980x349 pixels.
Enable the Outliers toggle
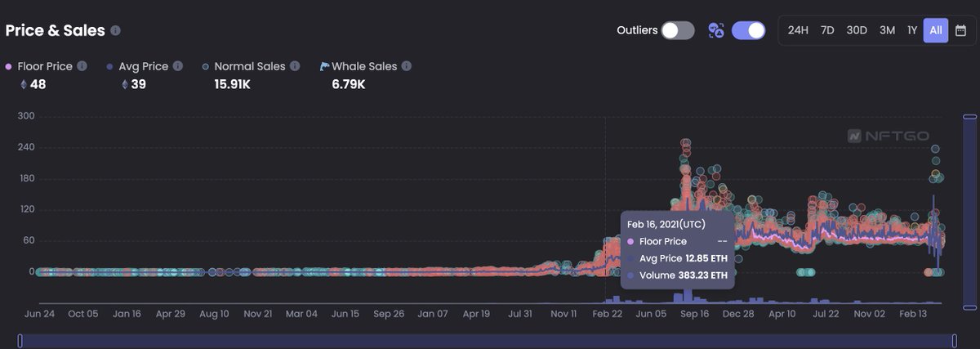(x=678, y=30)
